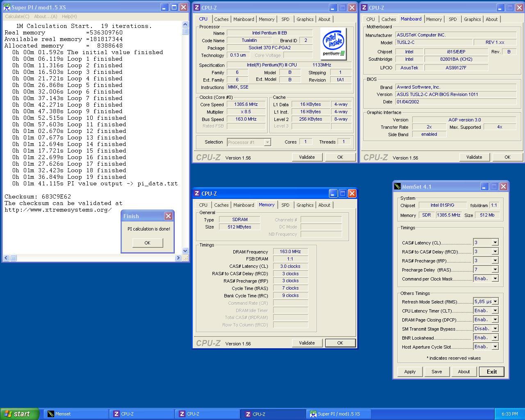The height and width of the screenshot is (420, 525).
Task: Click the xtremesystems.org URL in Super PI
Action: [58, 210]
